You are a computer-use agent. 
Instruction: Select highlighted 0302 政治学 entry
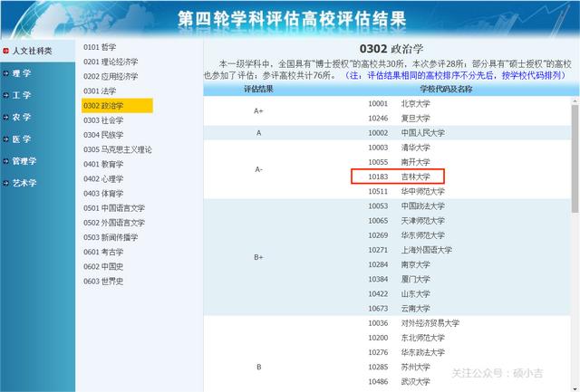tap(117, 106)
